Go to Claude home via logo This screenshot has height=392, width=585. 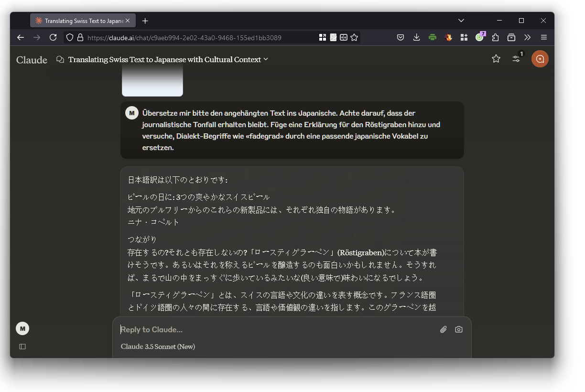(32, 60)
